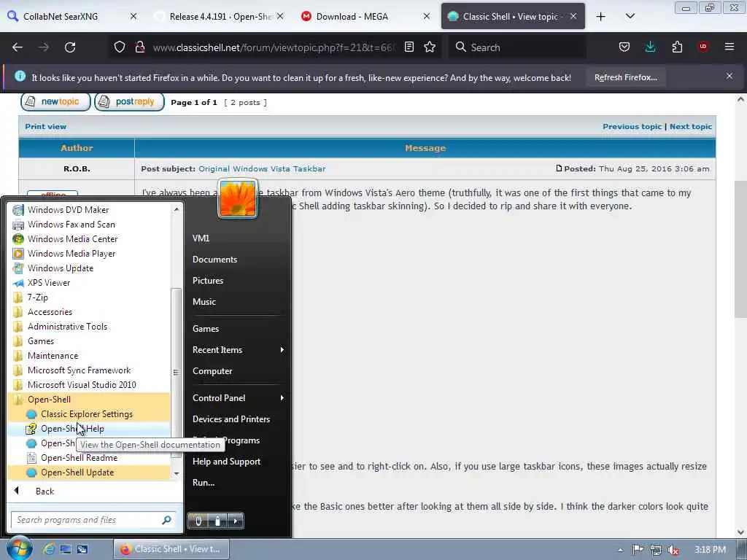Open Open-Shell Help
The image size is (747, 560).
[89, 429]
